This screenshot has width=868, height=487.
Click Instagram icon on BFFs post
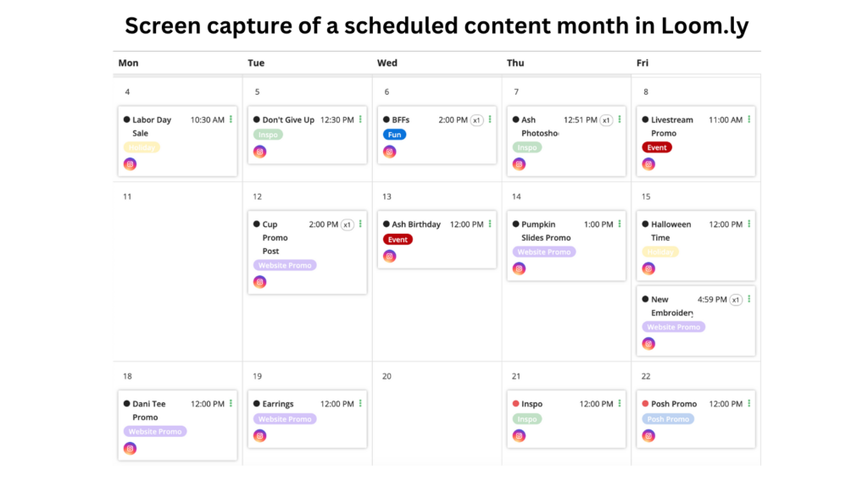tap(389, 152)
